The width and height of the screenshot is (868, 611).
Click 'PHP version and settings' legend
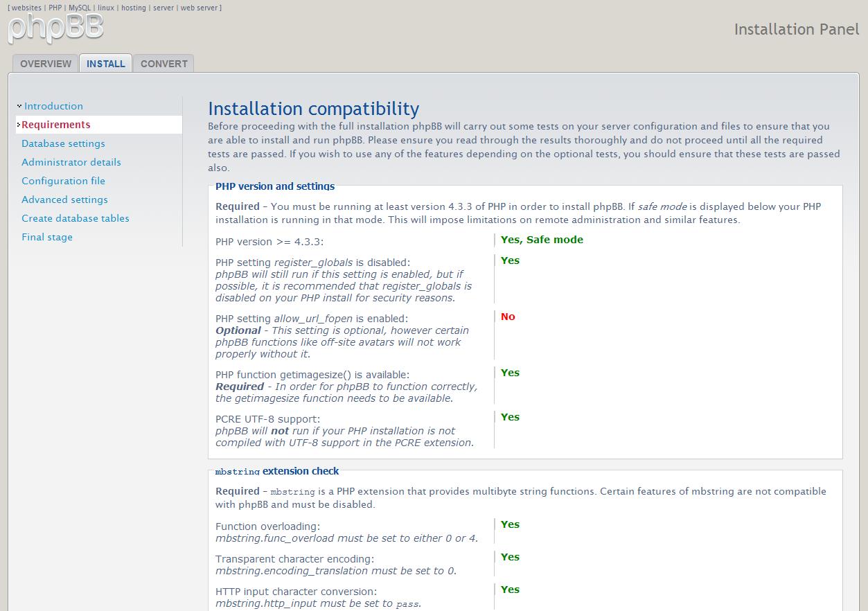275,186
